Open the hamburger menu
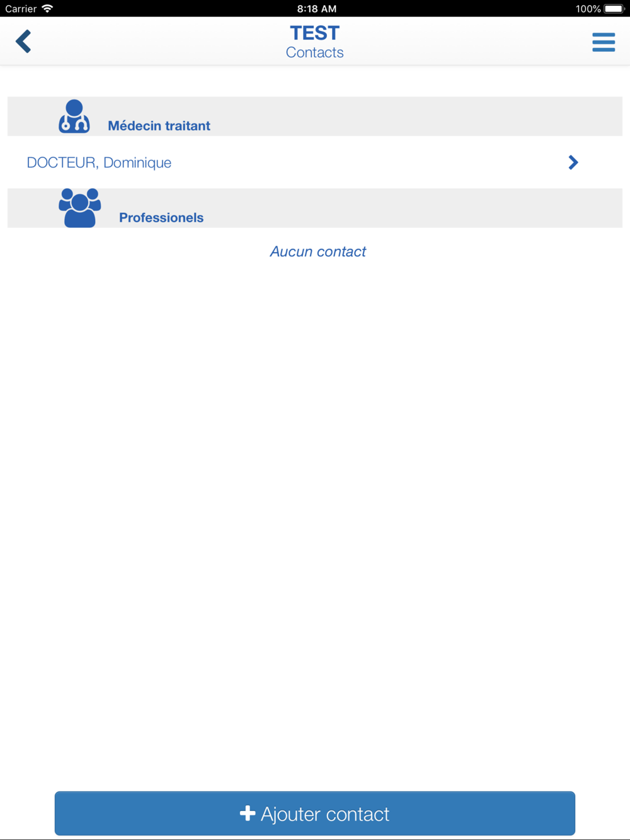The image size is (630, 840). [604, 42]
